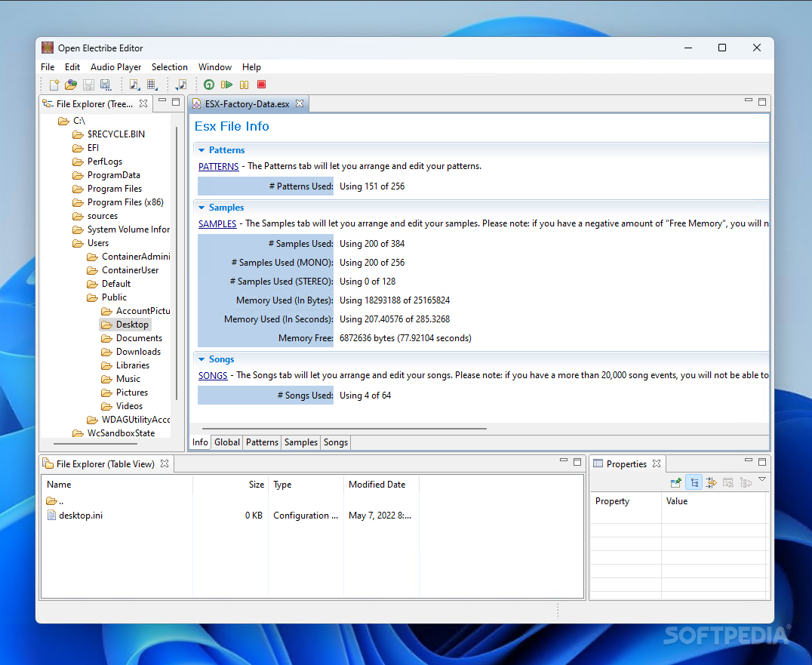The image size is (812, 665).
Task: Switch to the Patterns bottom tab
Action: coord(262,442)
